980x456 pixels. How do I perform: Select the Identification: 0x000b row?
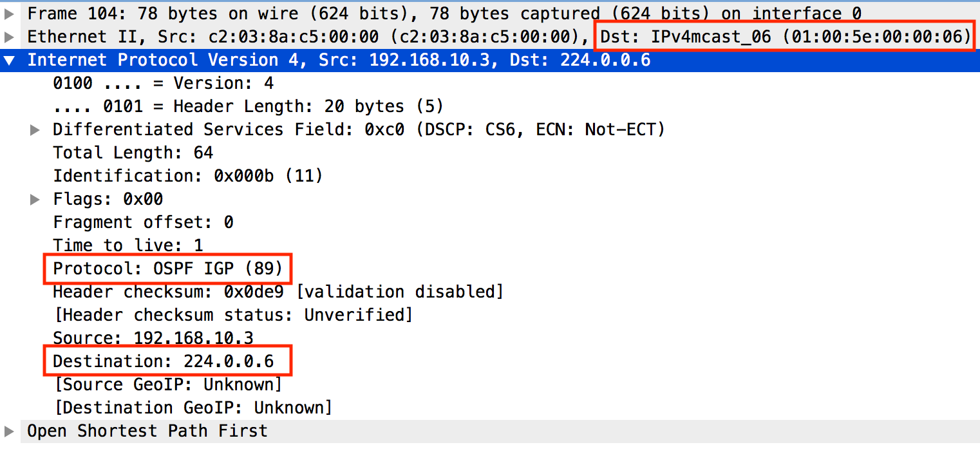[187, 176]
